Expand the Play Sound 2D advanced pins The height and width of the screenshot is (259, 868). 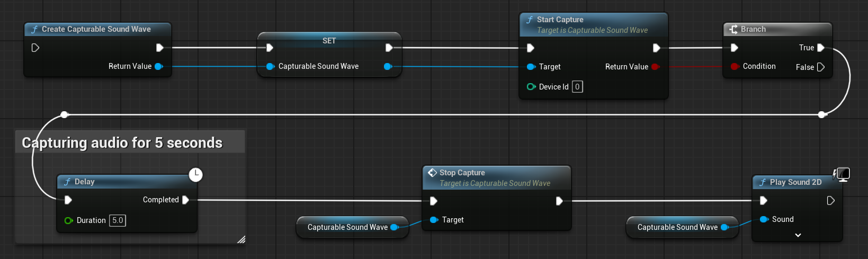[798, 235]
